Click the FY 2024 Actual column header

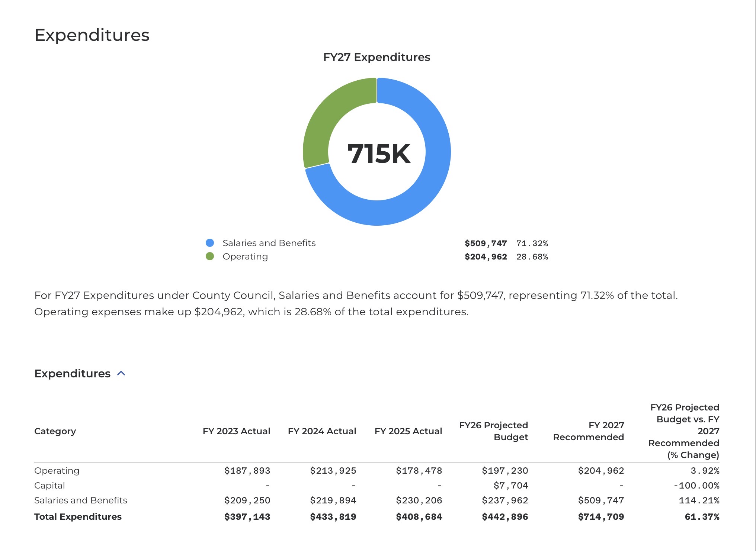322,431
